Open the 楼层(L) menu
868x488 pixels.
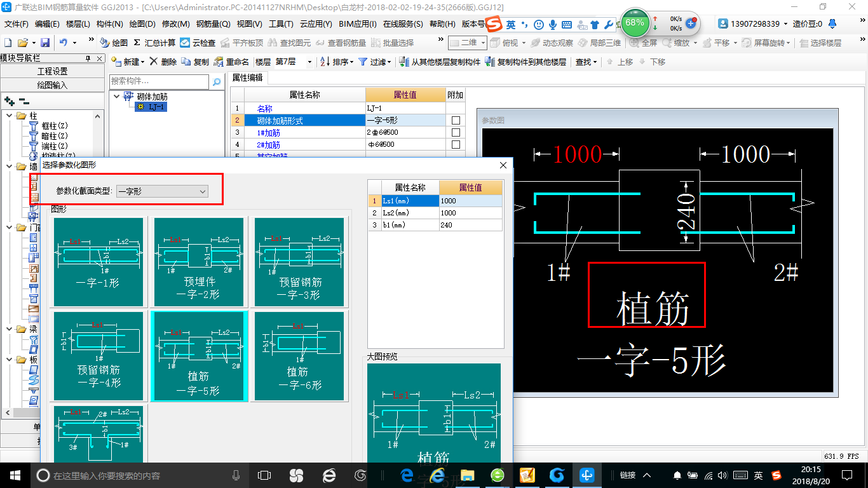pos(78,24)
